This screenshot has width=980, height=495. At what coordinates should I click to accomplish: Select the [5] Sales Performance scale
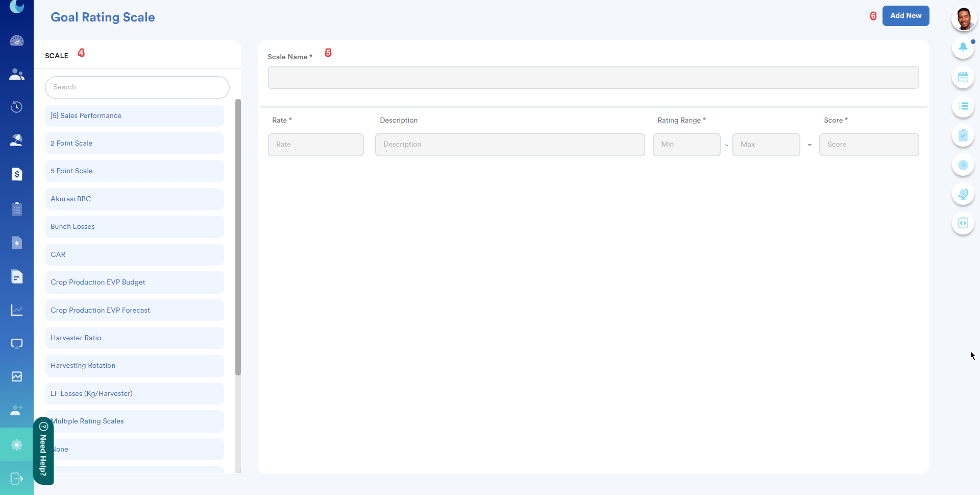(134, 116)
